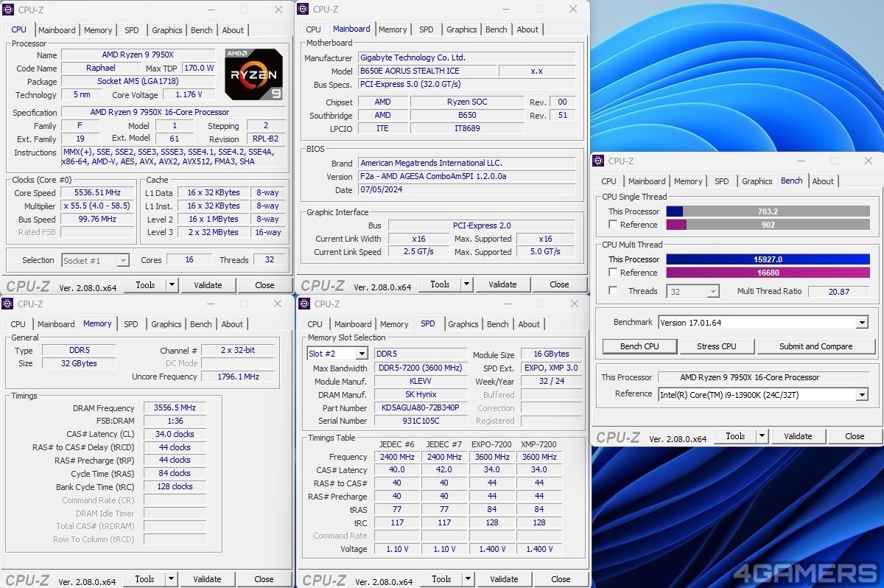Click the Submit and Compare button
The height and width of the screenshot is (588, 884).
[816, 346]
